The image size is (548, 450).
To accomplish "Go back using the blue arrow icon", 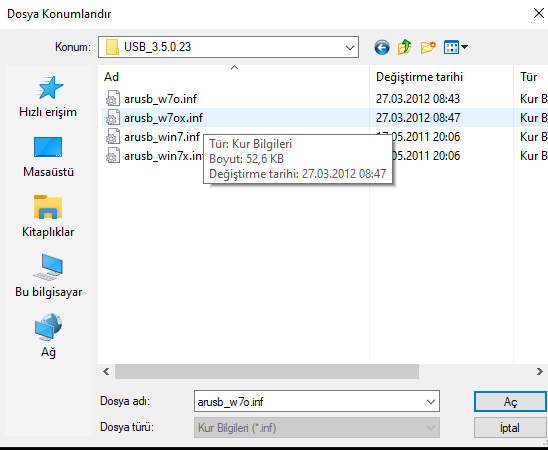I will pos(382,47).
